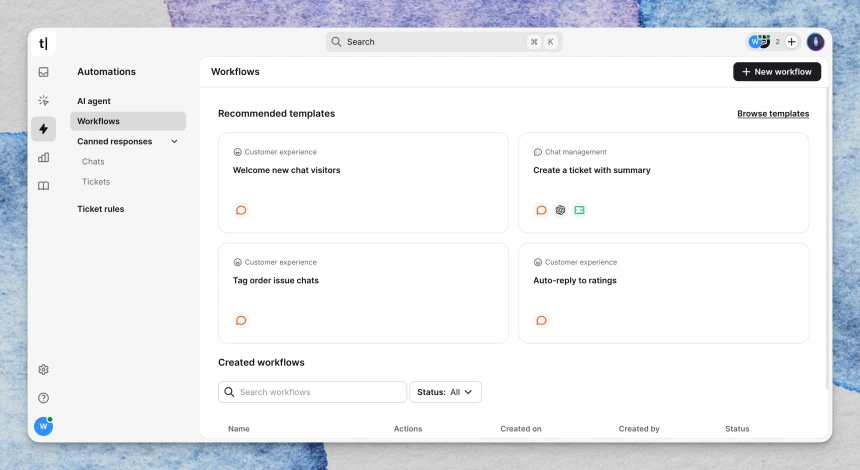Click the Status column header
Viewport: 860px width, 470px height.
(737, 429)
